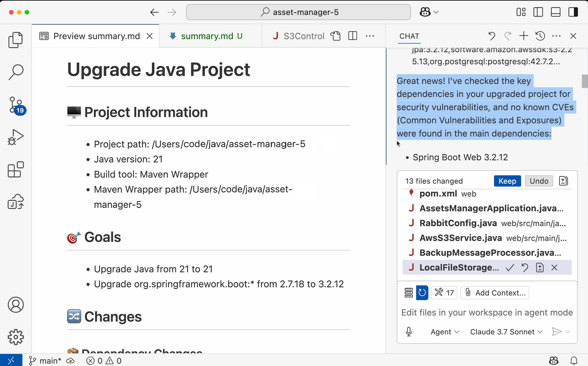Open the Explorer view
This screenshot has width=588, height=366.
point(15,40)
